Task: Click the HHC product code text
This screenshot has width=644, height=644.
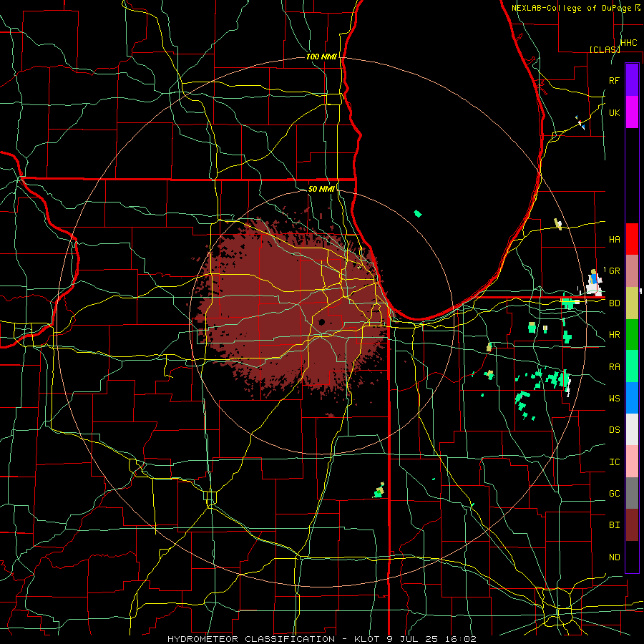Action: point(629,43)
